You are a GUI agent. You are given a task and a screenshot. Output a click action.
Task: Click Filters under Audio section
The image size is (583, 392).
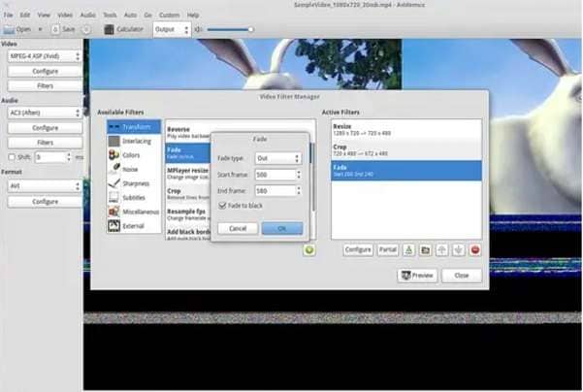click(45, 143)
